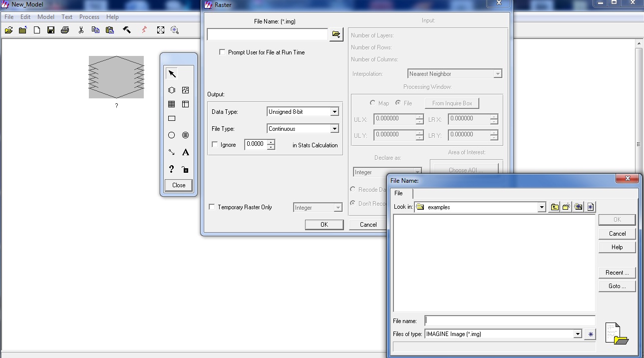Pick the raster object tool in palette
The image size is (644, 358).
pyautogui.click(x=172, y=90)
